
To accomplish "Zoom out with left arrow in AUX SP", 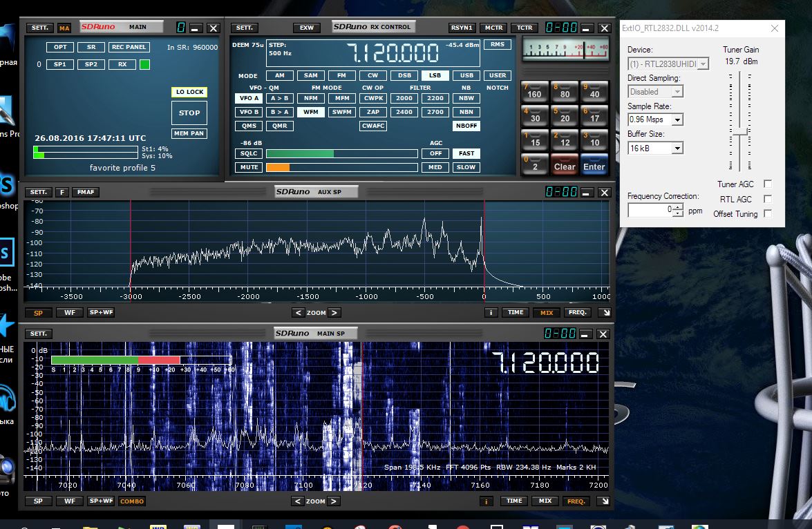I will [299, 313].
